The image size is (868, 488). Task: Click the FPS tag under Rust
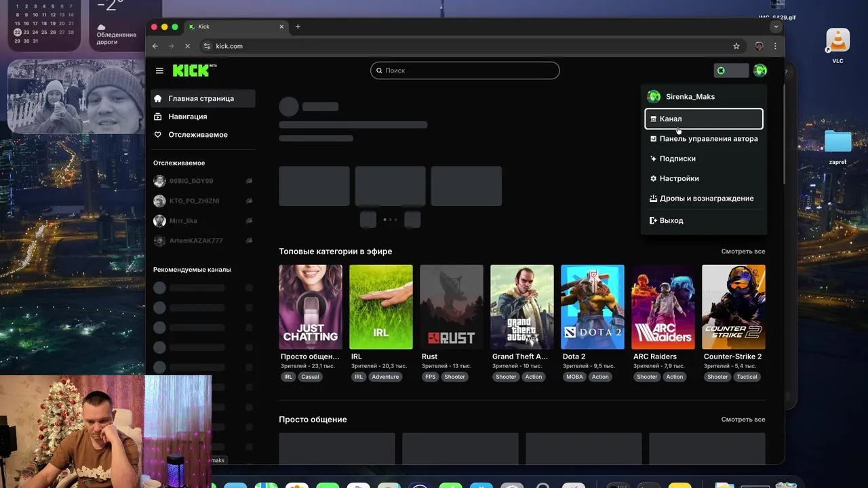(430, 377)
